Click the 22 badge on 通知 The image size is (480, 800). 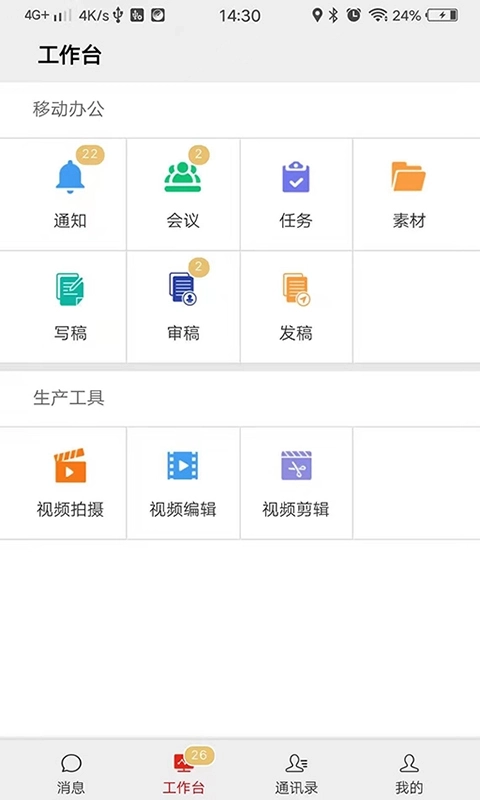coord(90,154)
